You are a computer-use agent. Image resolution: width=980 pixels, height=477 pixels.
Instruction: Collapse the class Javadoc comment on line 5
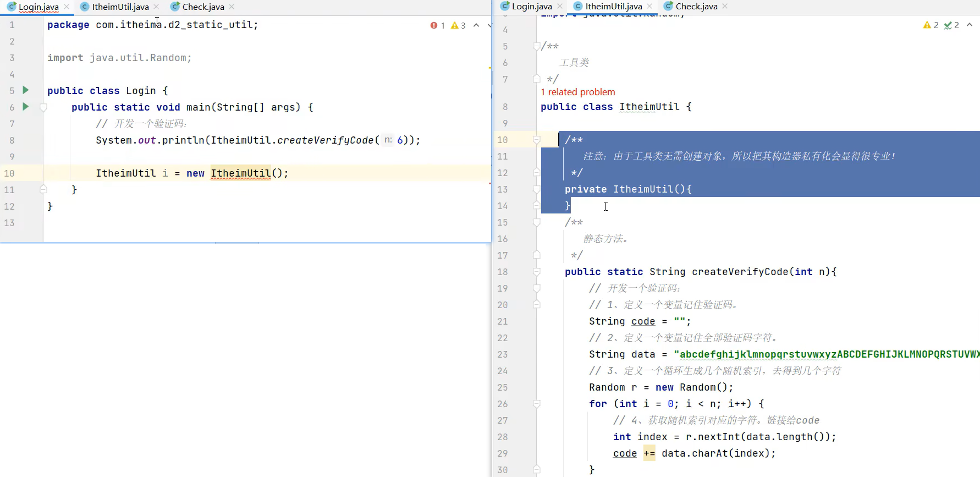tap(537, 47)
